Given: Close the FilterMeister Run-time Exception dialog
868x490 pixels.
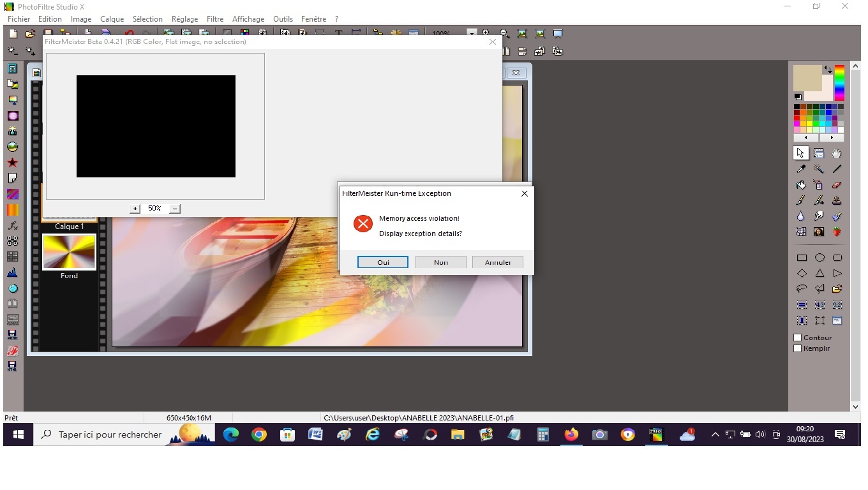Looking at the screenshot, I should pos(525,193).
